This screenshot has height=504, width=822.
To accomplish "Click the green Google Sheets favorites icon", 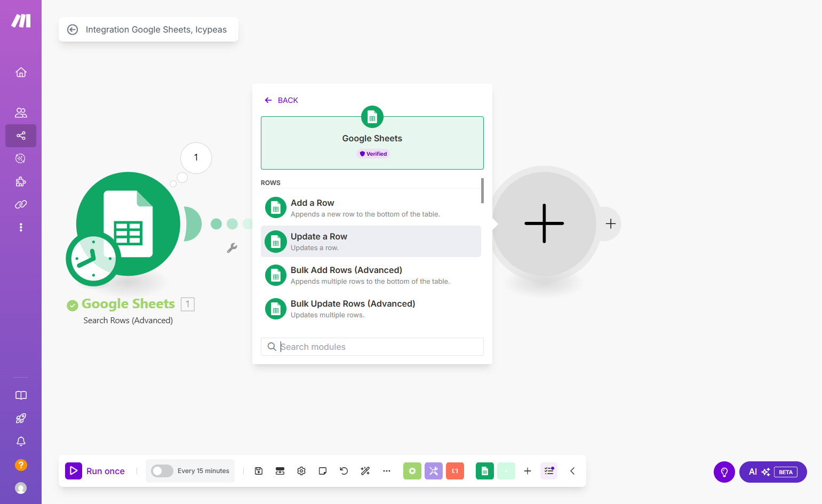I will point(485,471).
